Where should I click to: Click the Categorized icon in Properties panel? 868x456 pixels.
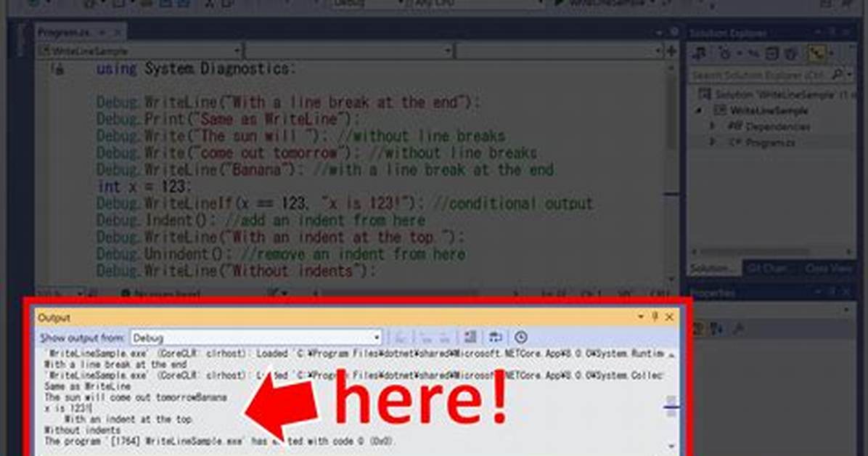(699, 329)
